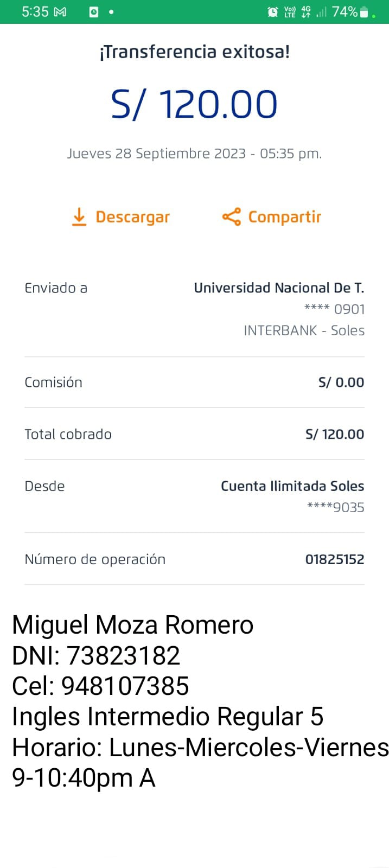
Task: Tap the 4G data indicator icon
Action: [306, 12]
